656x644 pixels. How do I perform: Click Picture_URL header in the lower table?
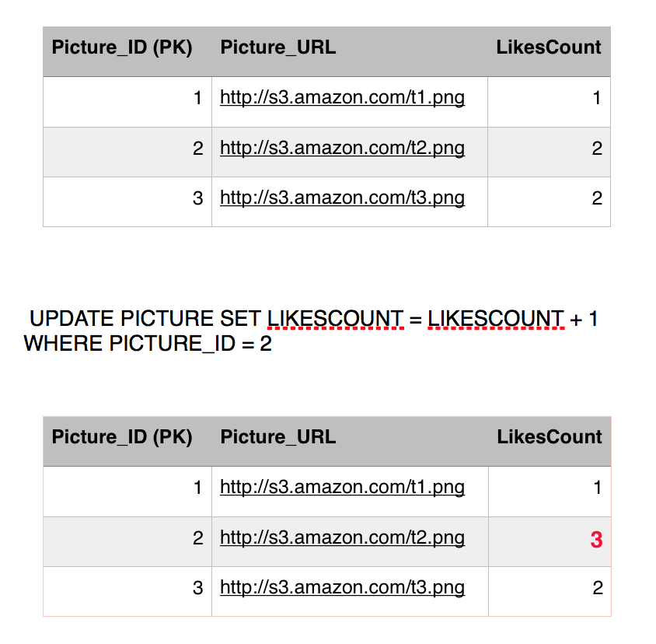(278, 437)
